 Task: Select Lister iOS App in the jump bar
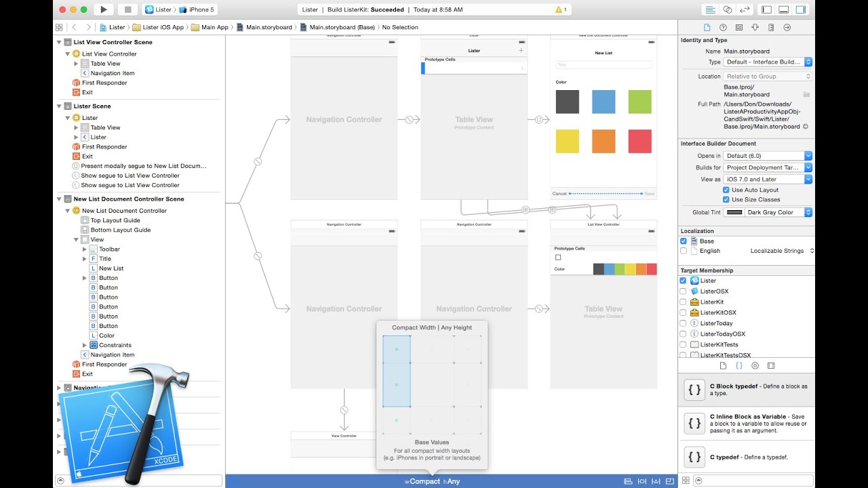pos(158,27)
